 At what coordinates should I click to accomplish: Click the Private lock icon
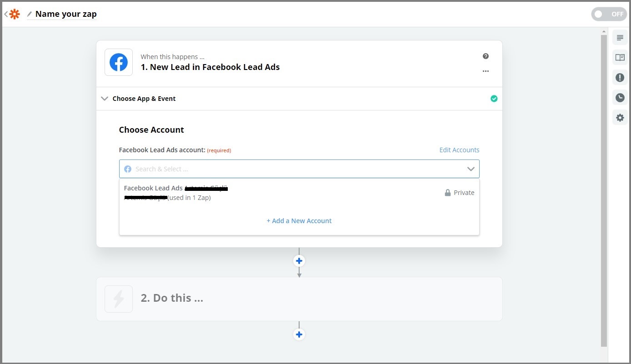coord(448,193)
